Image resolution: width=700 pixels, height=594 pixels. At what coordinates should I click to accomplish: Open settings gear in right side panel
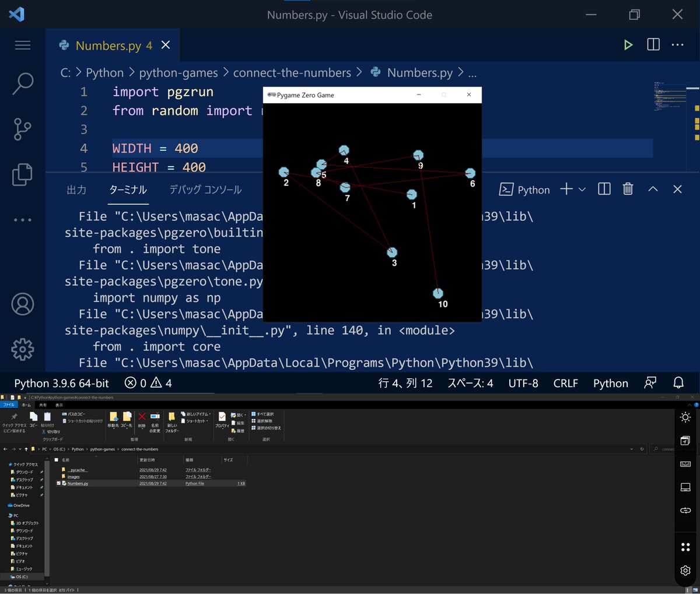pyautogui.click(x=685, y=570)
